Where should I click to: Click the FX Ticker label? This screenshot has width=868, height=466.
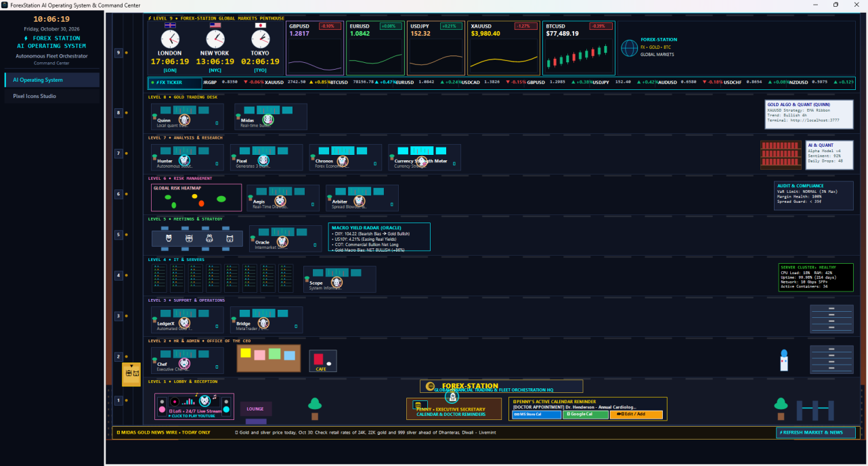[x=175, y=83]
